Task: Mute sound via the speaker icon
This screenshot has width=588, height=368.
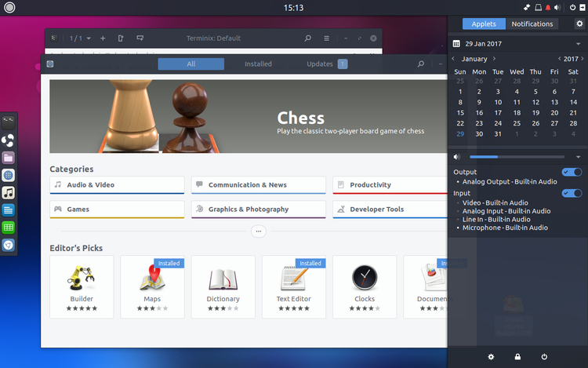Action: tap(457, 158)
